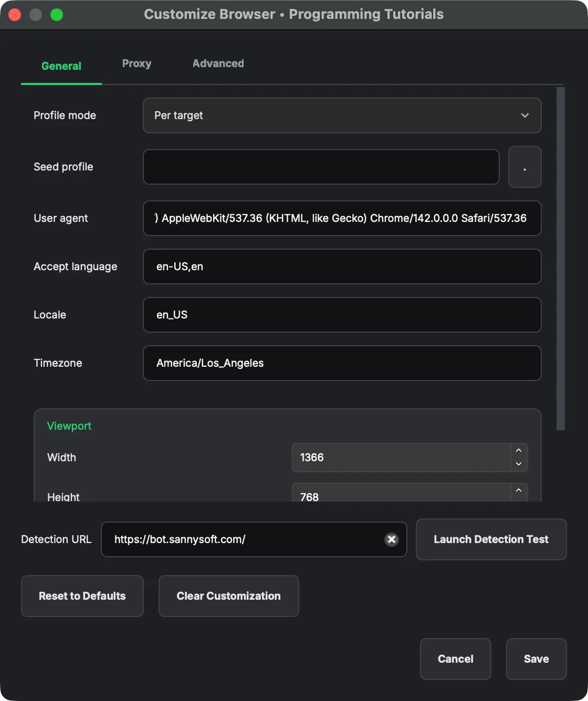Image resolution: width=588 pixels, height=701 pixels.
Task: Click the Timezone field showing America/Los_Angeles
Action: [x=342, y=363]
